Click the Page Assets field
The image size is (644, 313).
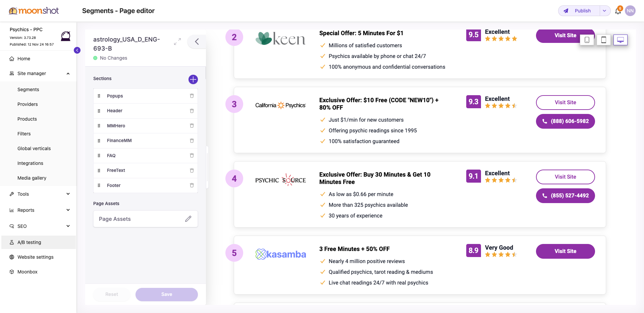[x=146, y=219]
